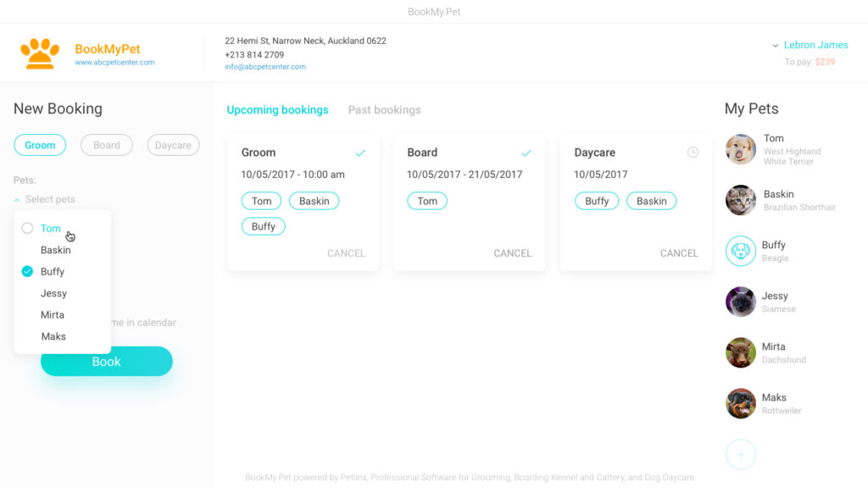Add a new pet with plus icon

click(x=741, y=454)
